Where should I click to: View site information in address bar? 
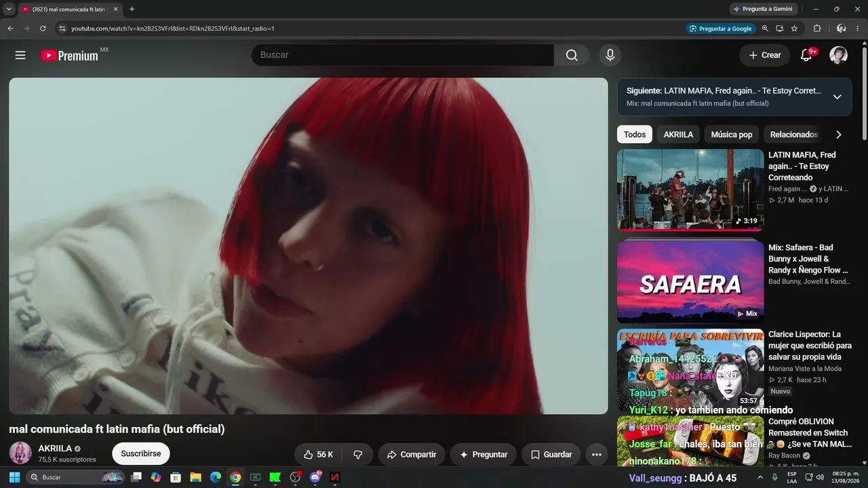click(x=62, y=28)
